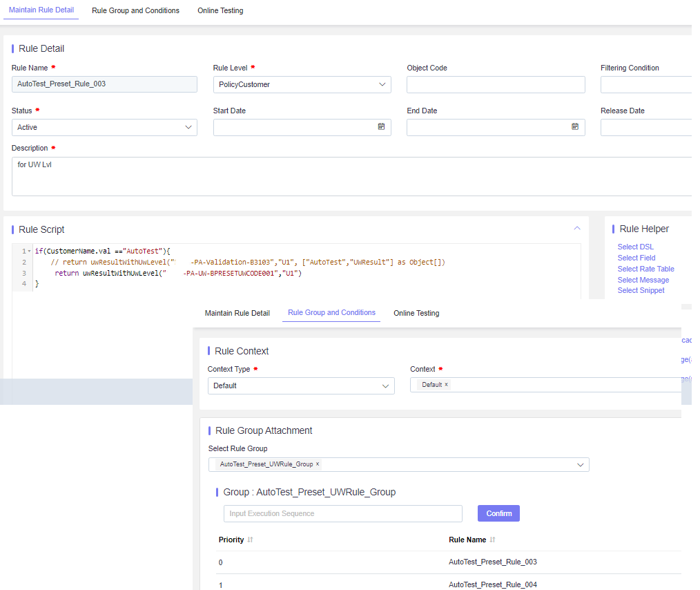Open upper Rule Group and Conditions tab
The width and height of the screenshot is (700, 590).
[136, 11]
